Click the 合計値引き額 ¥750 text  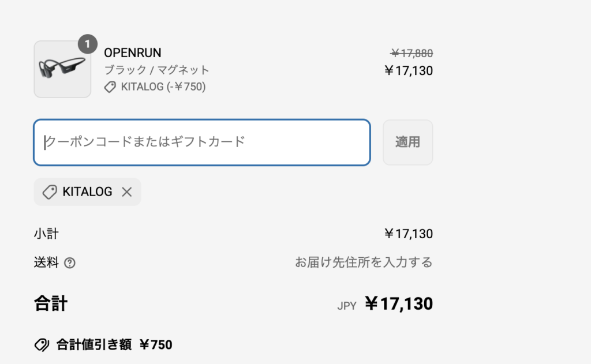tap(114, 344)
